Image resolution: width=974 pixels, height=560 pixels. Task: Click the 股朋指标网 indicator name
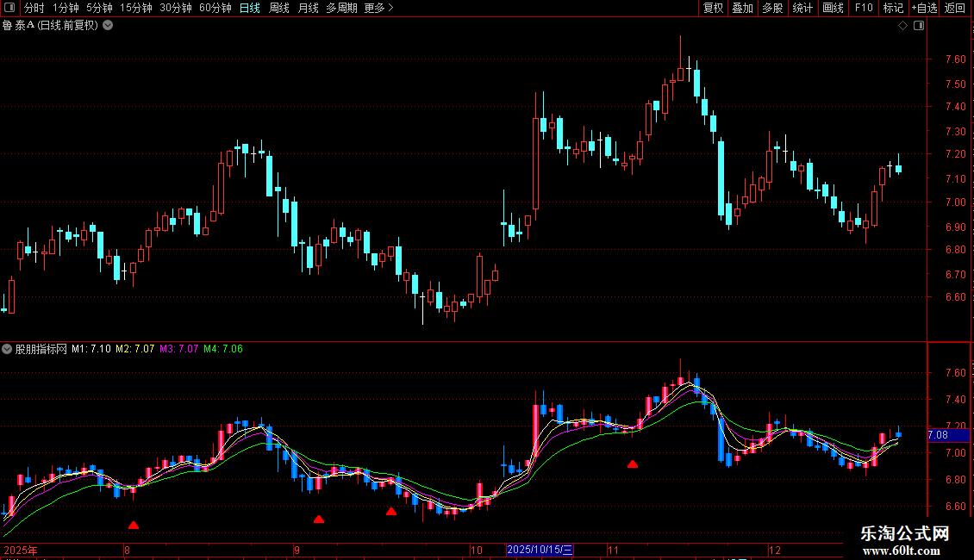(x=41, y=349)
